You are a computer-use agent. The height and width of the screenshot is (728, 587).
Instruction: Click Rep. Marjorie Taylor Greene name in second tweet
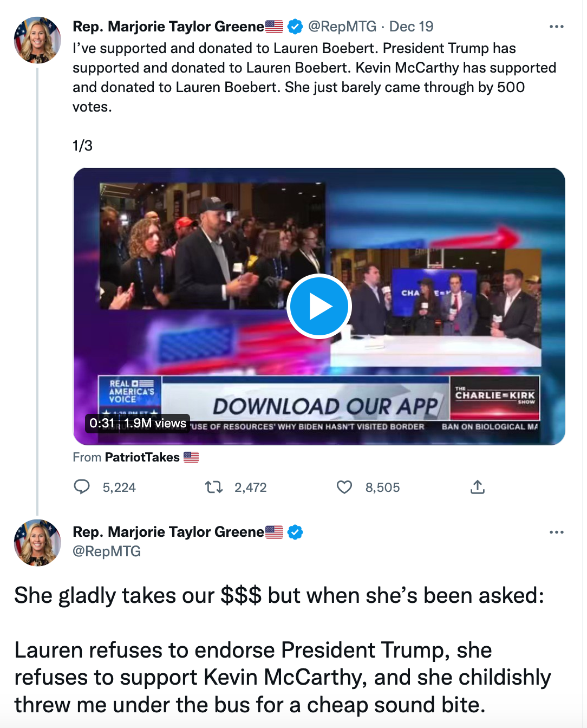pyautogui.click(x=168, y=532)
